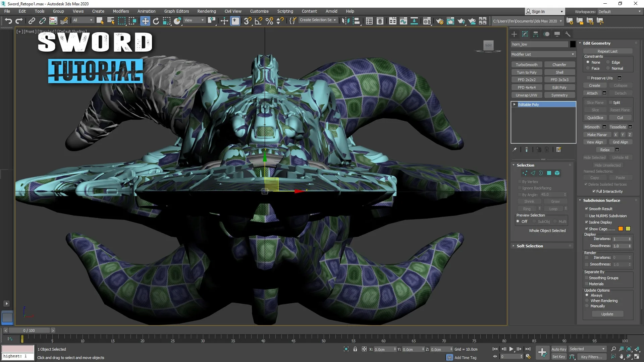Open the Graph Editors menu
644x362 pixels.
pyautogui.click(x=176, y=11)
